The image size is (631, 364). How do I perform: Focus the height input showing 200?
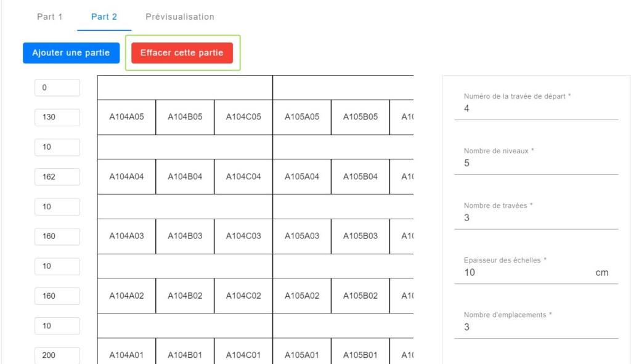click(57, 355)
